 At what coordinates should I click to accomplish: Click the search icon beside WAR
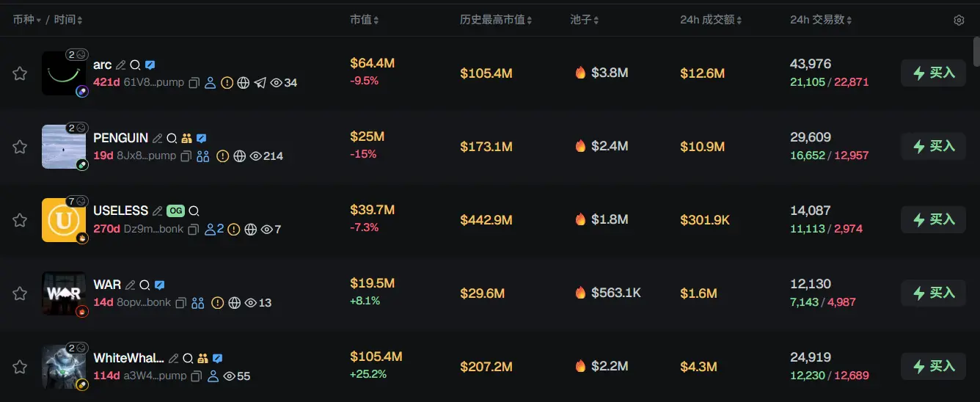[145, 285]
